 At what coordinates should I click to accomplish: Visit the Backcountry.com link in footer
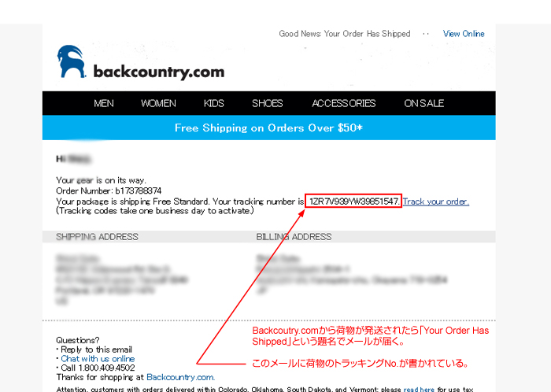[180, 377]
